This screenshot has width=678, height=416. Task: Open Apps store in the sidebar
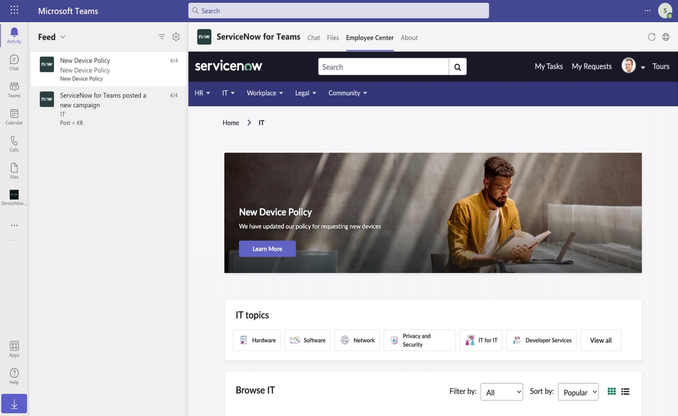click(14, 349)
